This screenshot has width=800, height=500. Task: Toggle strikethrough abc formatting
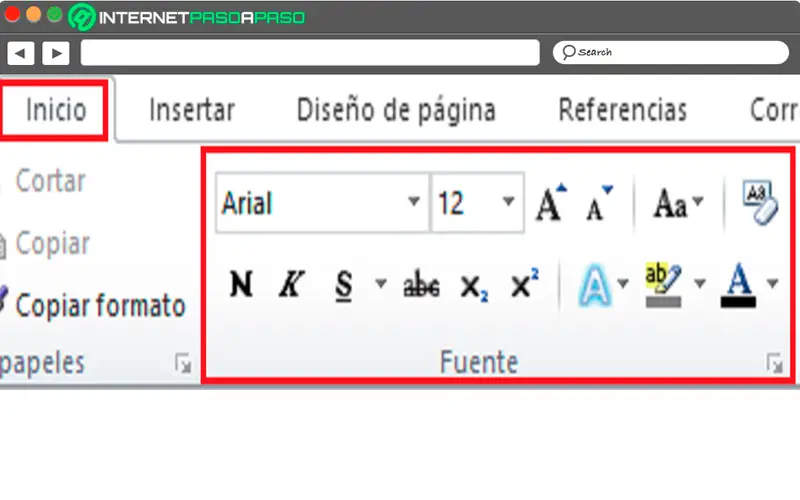[x=421, y=285]
